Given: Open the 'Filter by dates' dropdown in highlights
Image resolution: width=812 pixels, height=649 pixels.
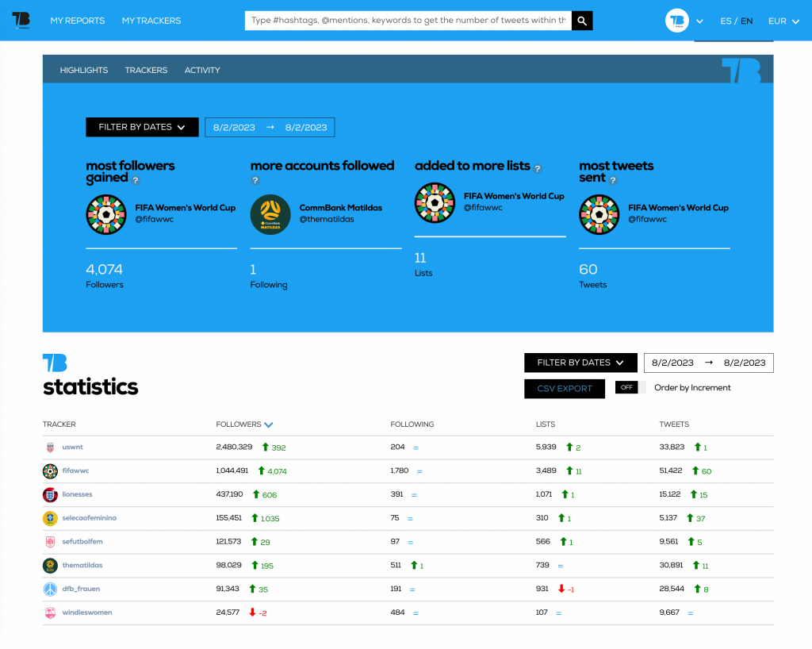Looking at the screenshot, I should point(142,127).
